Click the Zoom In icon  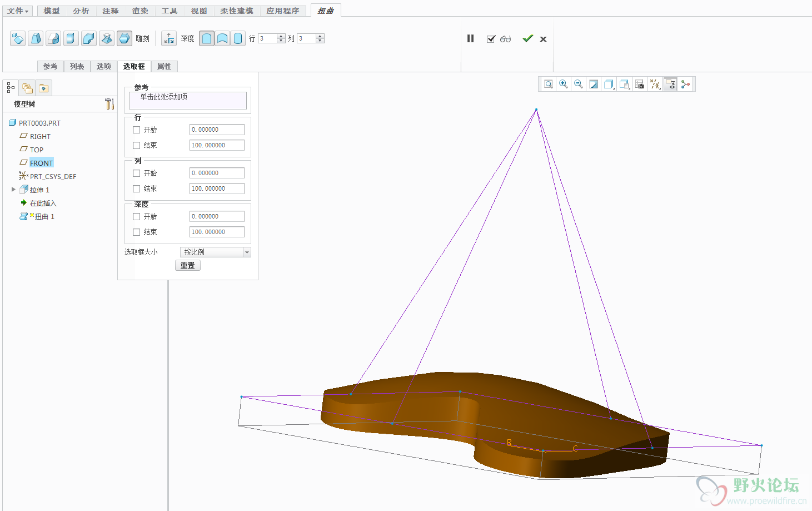(564, 84)
